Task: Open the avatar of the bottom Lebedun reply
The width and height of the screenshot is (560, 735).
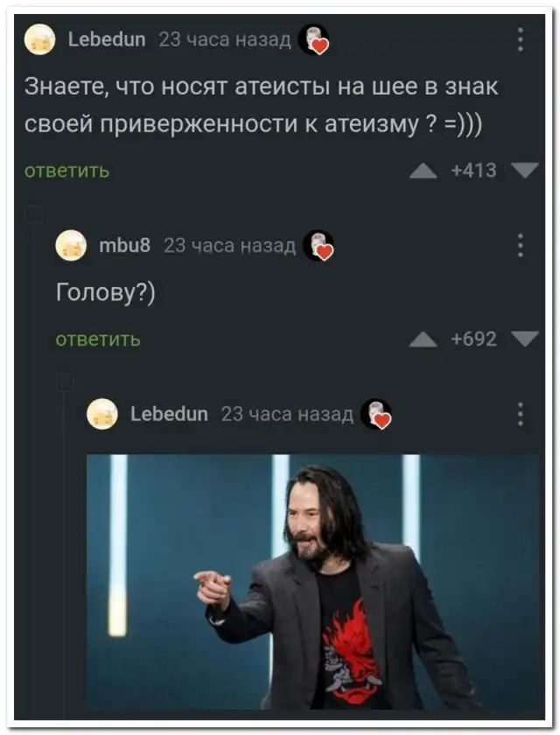Action: [x=102, y=414]
